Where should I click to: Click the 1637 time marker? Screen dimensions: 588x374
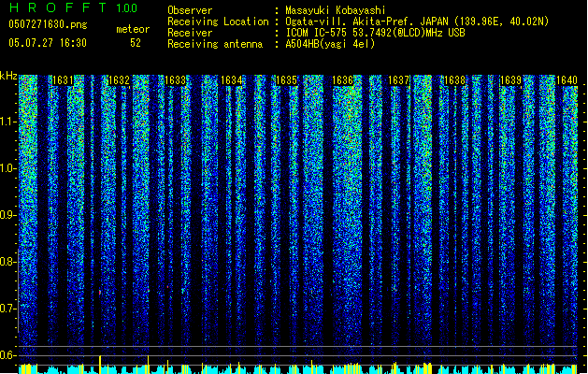[398, 80]
